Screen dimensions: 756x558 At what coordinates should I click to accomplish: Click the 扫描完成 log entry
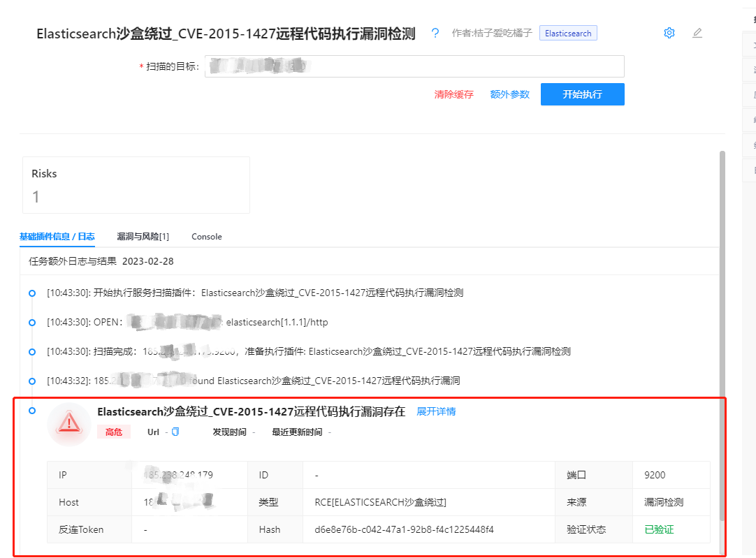pos(309,351)
